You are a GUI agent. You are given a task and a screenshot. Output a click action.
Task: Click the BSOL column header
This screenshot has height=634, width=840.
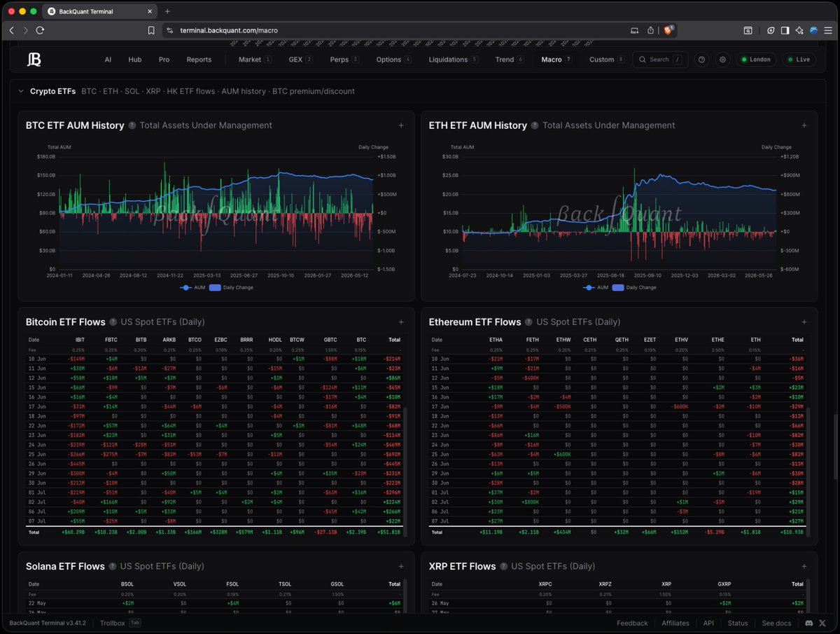coord(127,584)
